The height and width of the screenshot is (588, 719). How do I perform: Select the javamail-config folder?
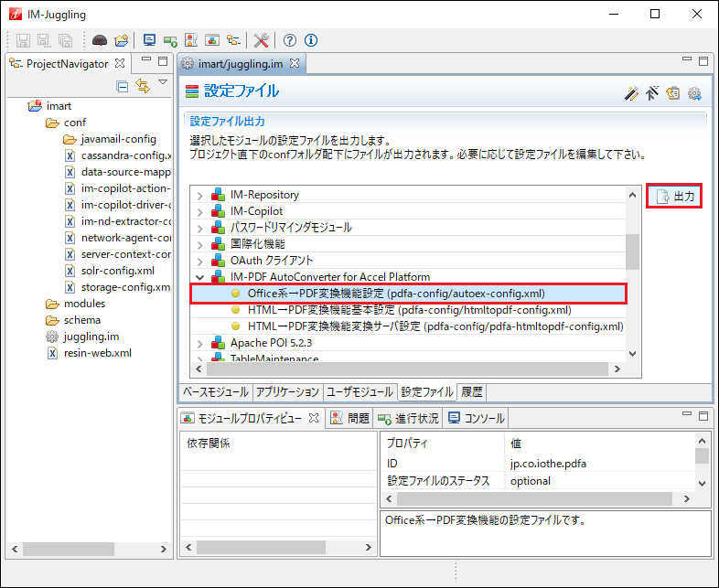point(110,139)
